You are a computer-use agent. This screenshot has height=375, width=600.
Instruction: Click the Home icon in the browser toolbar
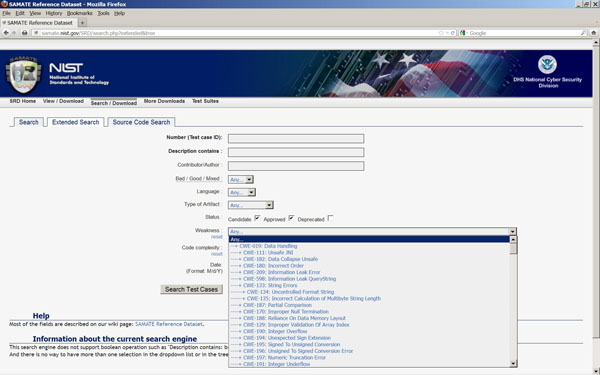pos(593,33)
